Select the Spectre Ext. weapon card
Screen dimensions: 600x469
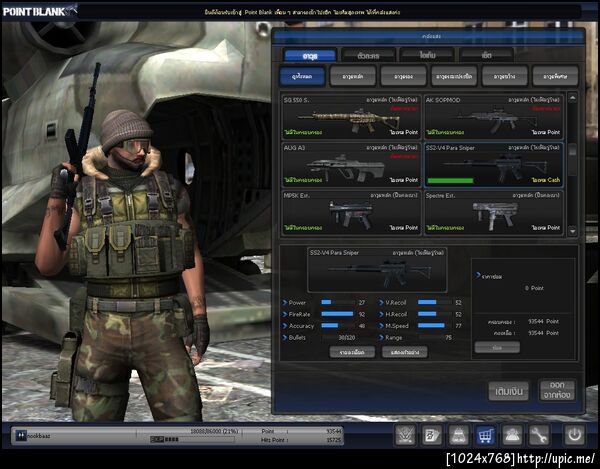(x=493, y=212)
